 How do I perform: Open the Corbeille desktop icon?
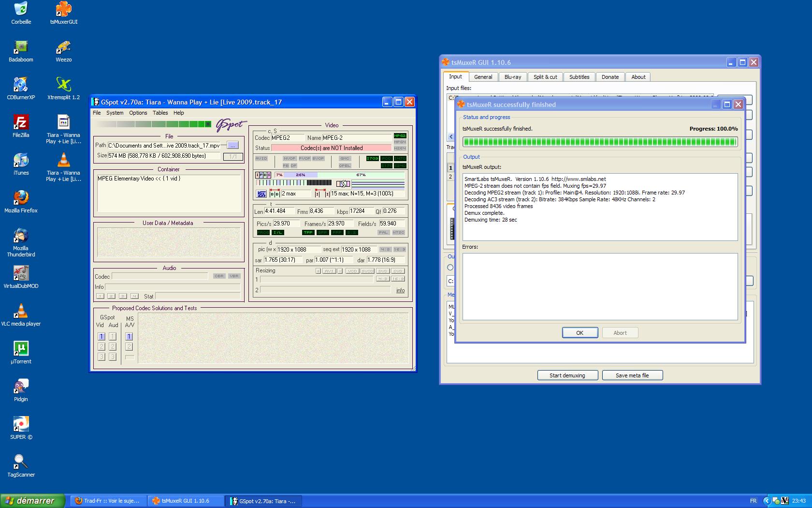coord(21,14)
